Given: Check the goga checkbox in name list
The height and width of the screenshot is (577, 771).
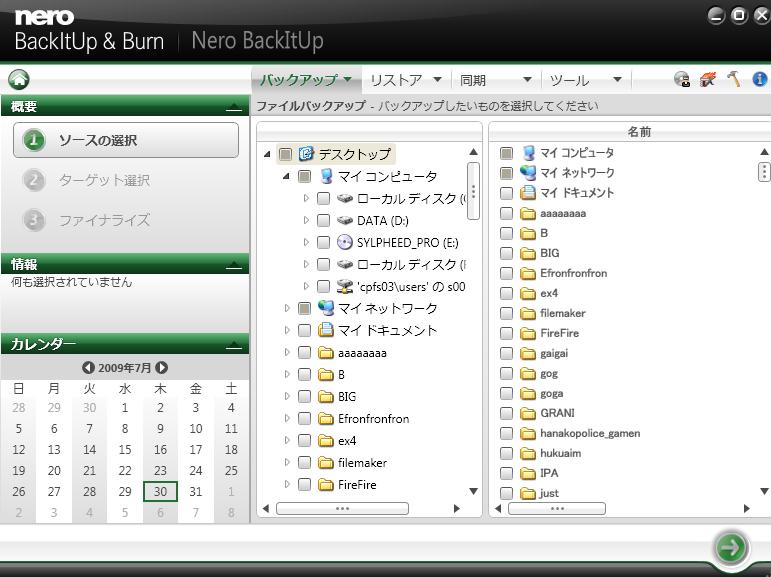Looking at the screenshot, I should pos(506,394).
